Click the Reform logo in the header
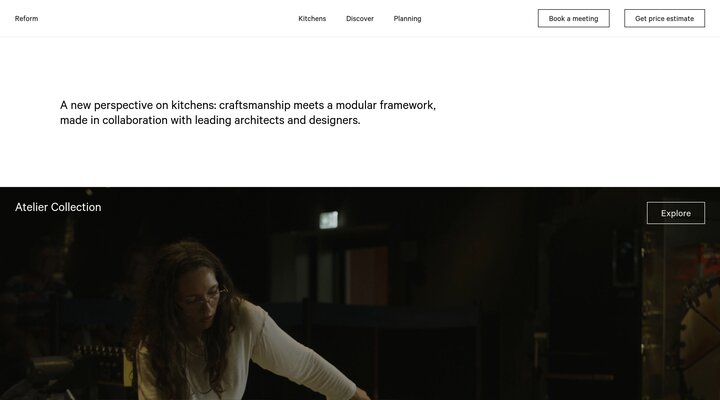Screen dimensions: 720x400 pyautogui.click(x=26, y=18)
